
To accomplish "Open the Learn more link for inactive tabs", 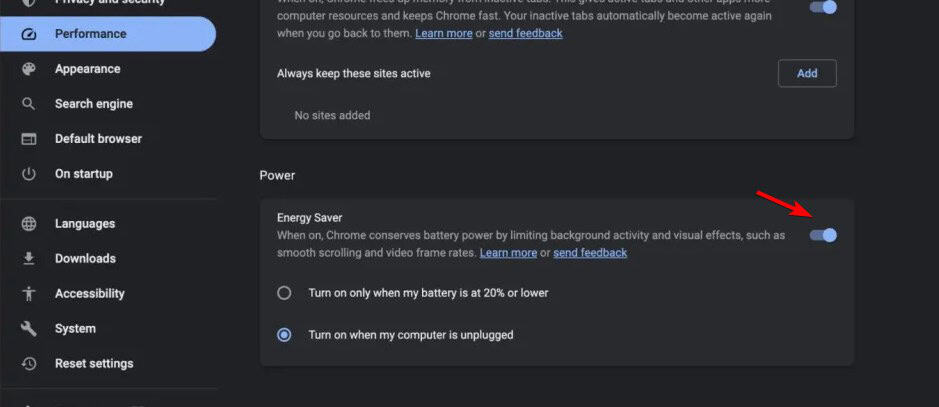I will point(444,33).
